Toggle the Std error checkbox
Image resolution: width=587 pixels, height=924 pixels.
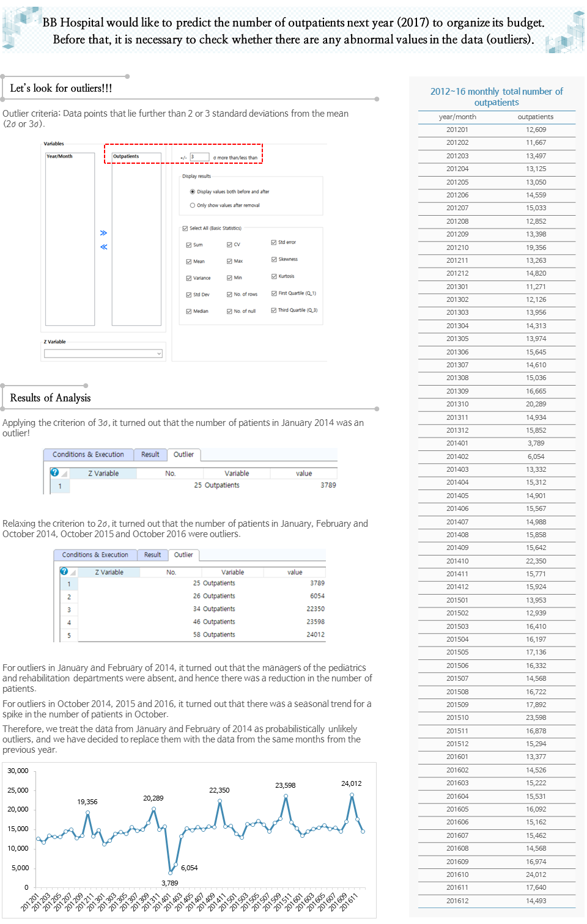coord(274,243)
